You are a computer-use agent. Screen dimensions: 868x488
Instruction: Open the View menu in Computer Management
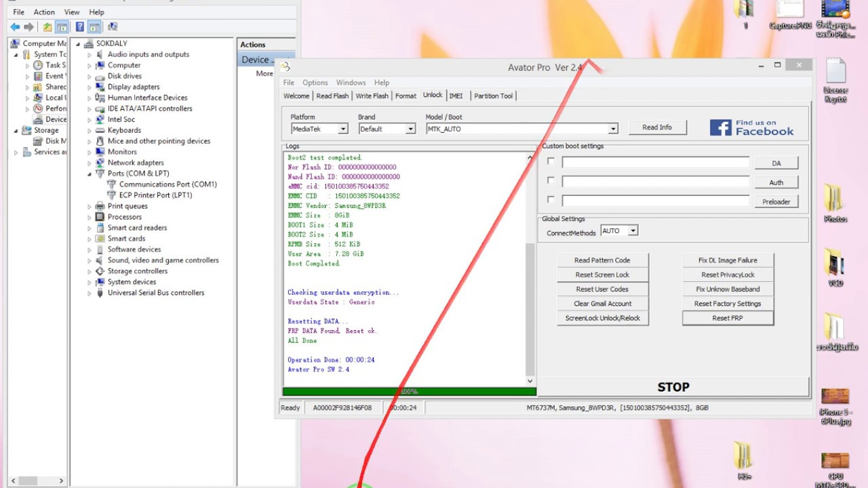click(x=72, y=12)
